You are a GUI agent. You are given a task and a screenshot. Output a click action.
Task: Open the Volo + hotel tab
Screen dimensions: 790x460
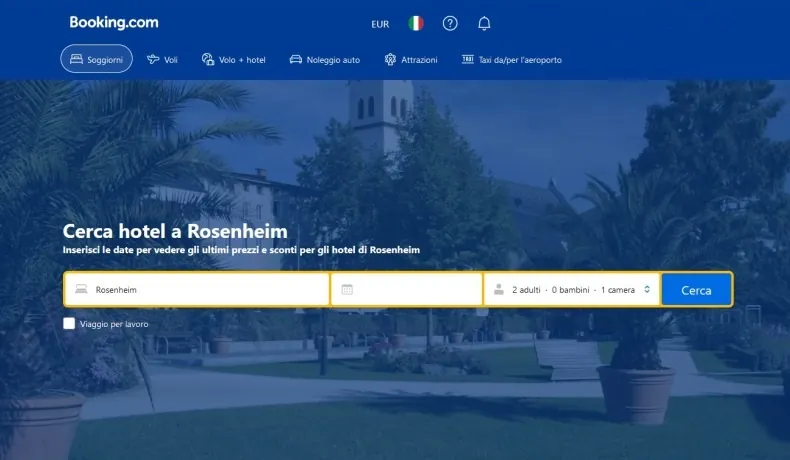click(x=234, y=59)
